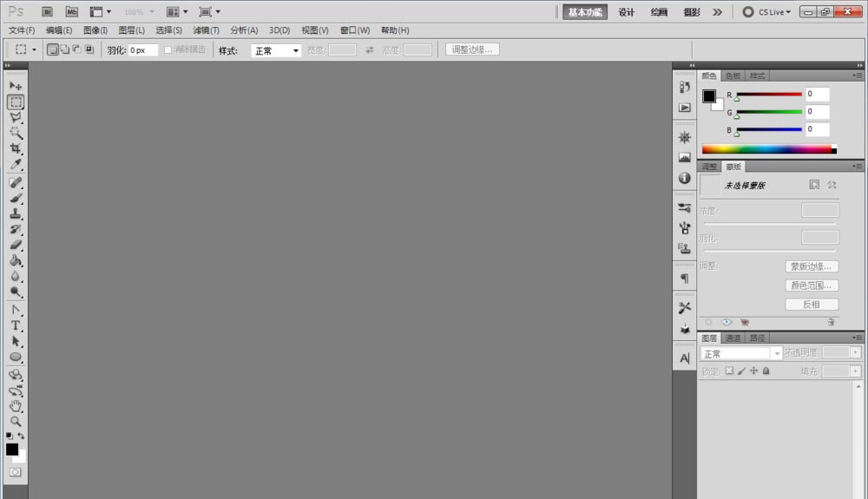The height and width of the screenshot is (499, 868).
Task: Choose Subtract from Selection mode
Action: (x=77, y=49)
